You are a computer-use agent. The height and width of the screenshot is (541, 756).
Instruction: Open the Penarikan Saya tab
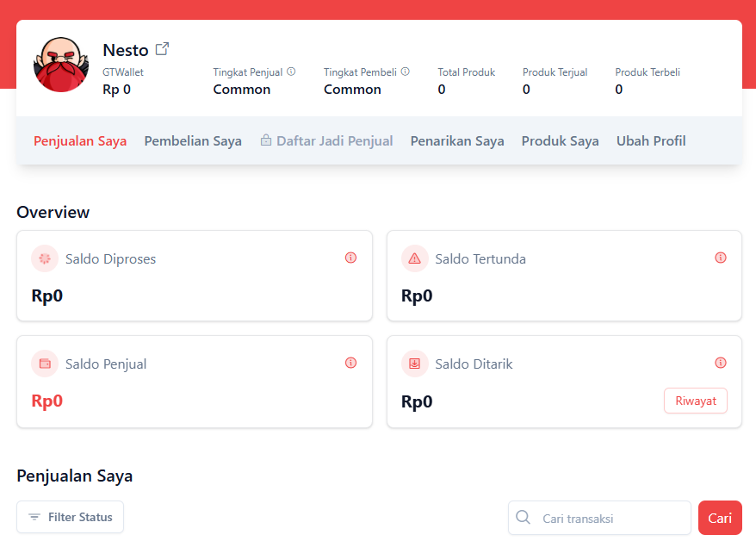click(457, 140)
